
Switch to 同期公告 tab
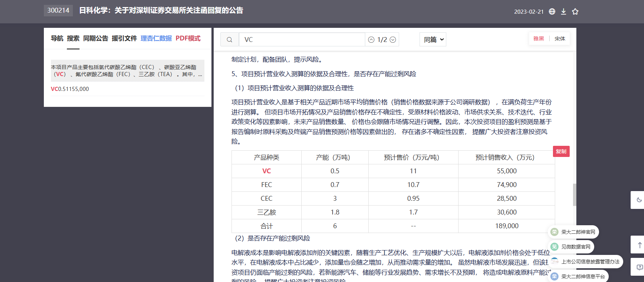point(96,38)
